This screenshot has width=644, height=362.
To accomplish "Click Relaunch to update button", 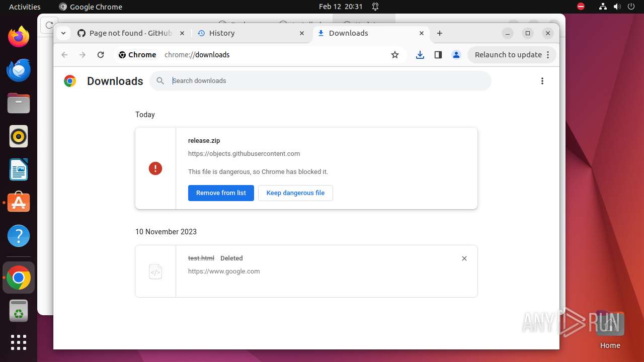I will pyautogui.click(x=512, y=55).
